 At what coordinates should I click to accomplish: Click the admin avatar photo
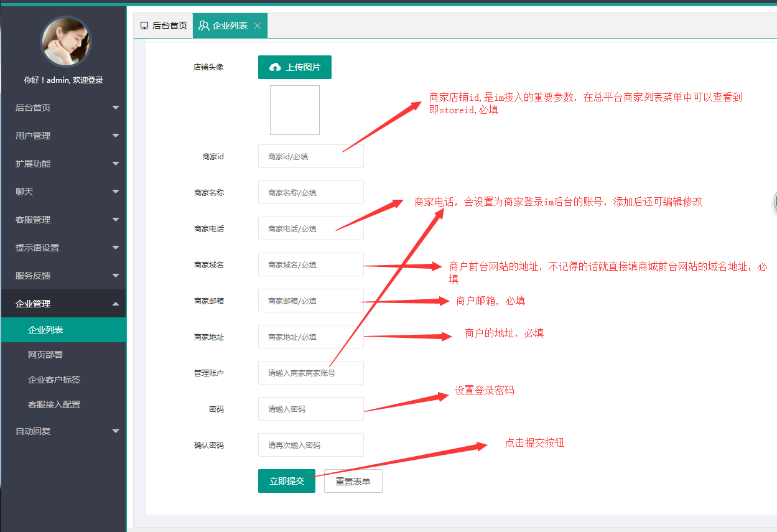tap(66, 42)
